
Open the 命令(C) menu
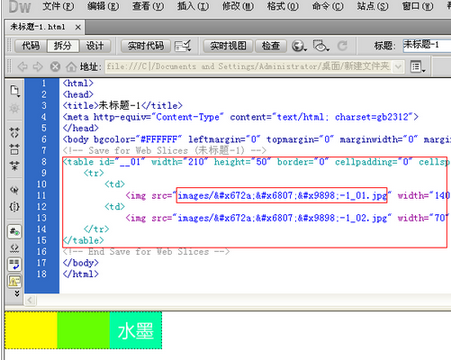point(327,6)
